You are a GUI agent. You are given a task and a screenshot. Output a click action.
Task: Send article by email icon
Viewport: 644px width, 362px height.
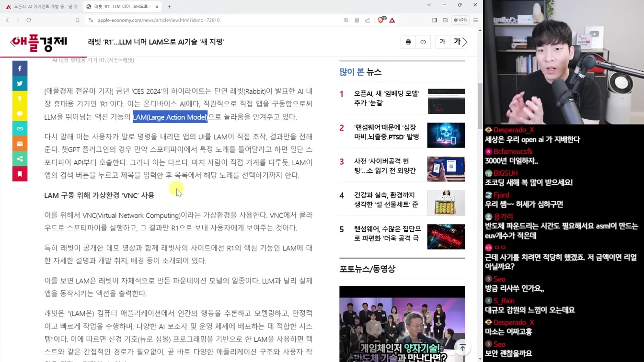click(20, 144)
